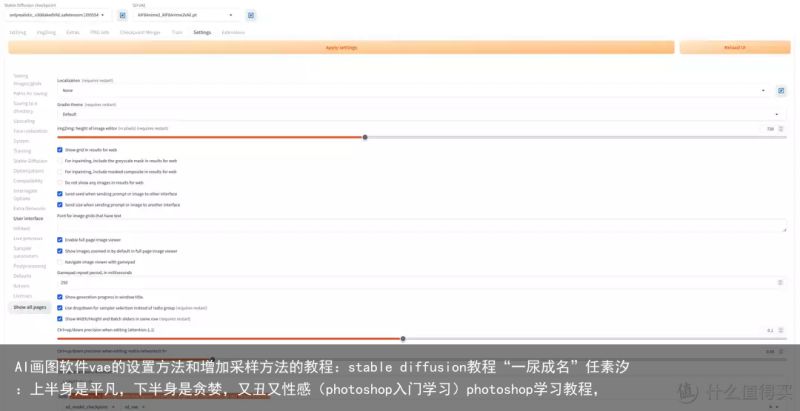Open the Compatibility settings page

pos(28,181)
